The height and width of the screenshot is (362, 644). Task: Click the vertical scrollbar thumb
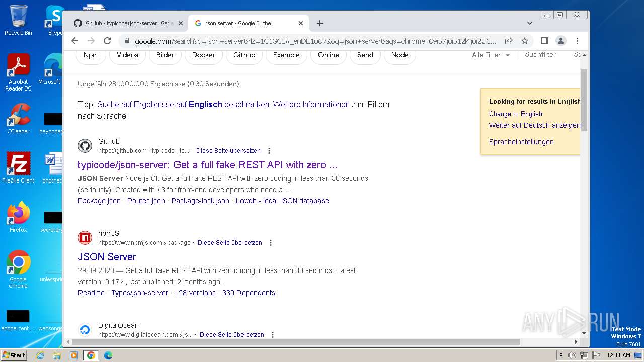(x=584, y=101)
